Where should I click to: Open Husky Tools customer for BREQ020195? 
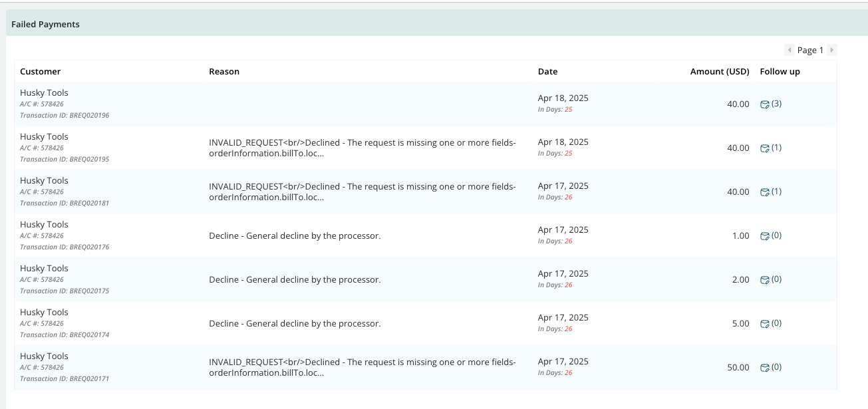point(44,137)
